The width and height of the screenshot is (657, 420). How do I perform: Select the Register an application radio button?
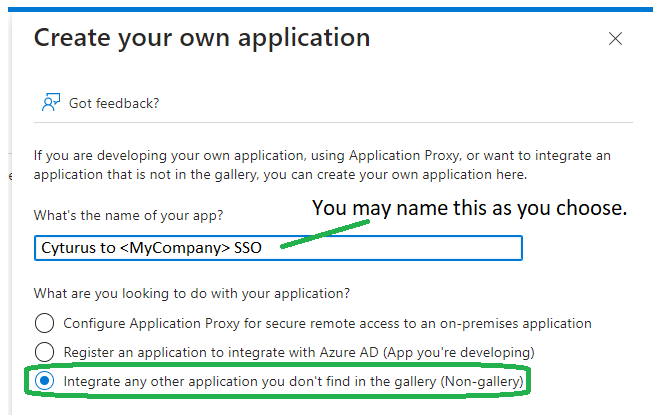coord(44,352)
